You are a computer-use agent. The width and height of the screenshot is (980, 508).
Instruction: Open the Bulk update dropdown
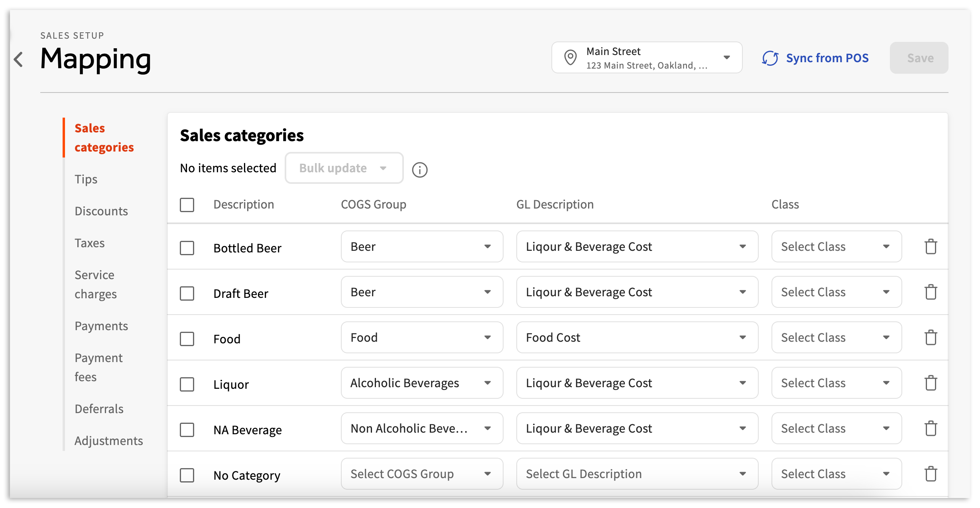343,168
